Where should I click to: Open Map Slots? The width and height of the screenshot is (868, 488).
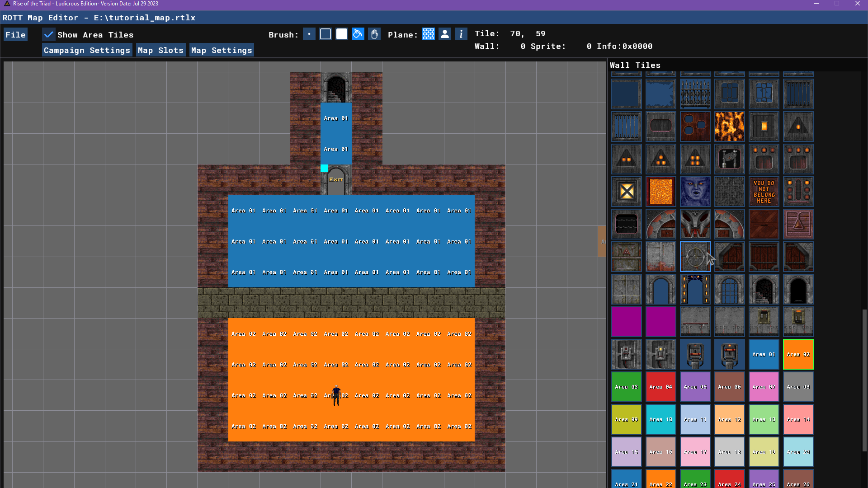point(160,50)
